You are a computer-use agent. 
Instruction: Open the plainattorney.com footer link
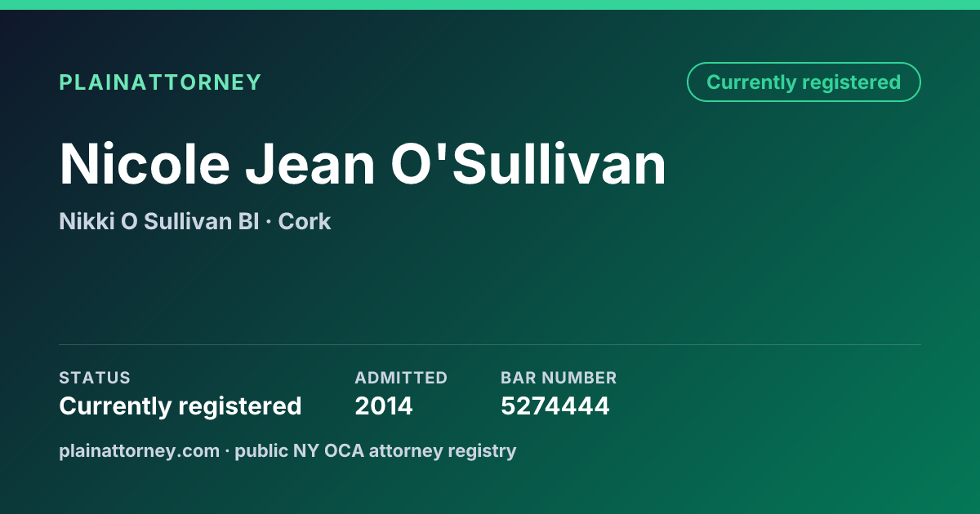pos(140,450)
